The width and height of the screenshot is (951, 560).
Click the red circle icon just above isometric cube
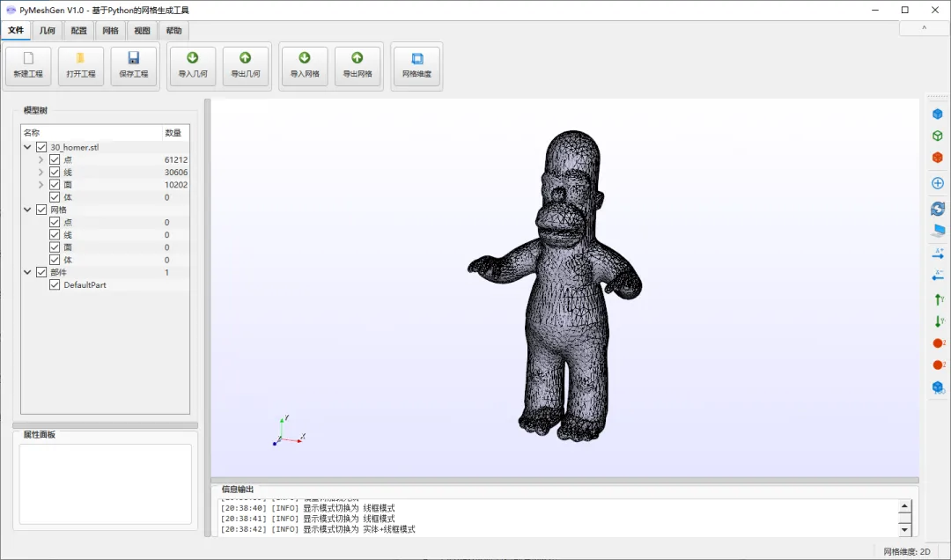(938, 365)
